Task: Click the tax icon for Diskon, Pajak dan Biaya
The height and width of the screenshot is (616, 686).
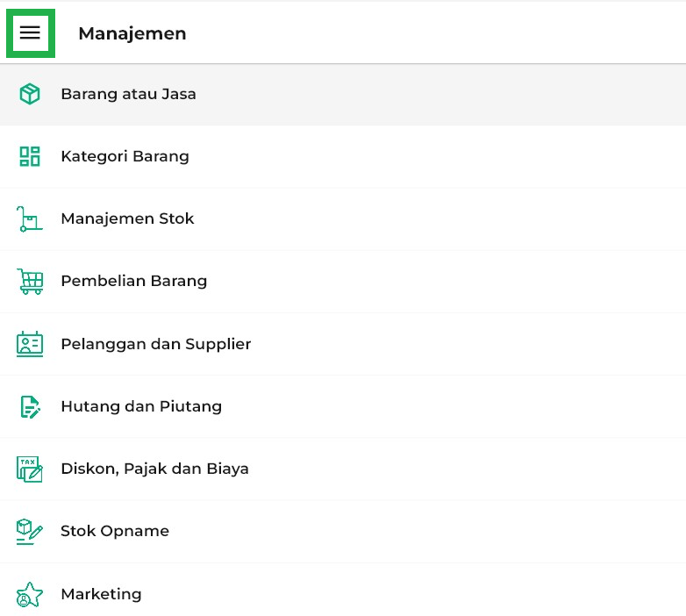Action: tap(30, 469)
